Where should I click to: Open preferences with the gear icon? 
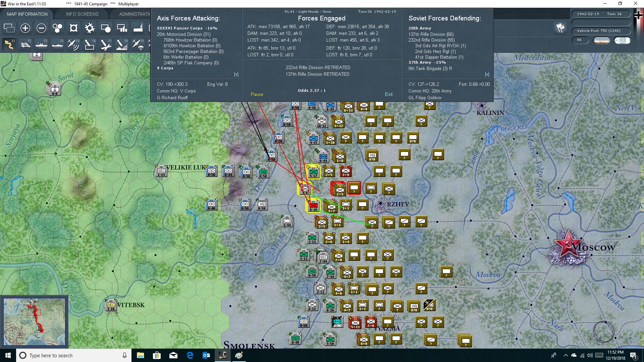[x=90, y=28]
